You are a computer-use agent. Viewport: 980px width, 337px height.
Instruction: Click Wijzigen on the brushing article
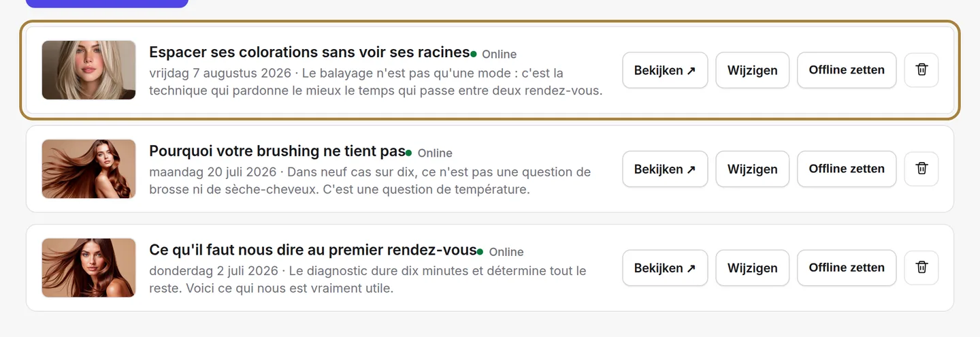coord(752,169)
